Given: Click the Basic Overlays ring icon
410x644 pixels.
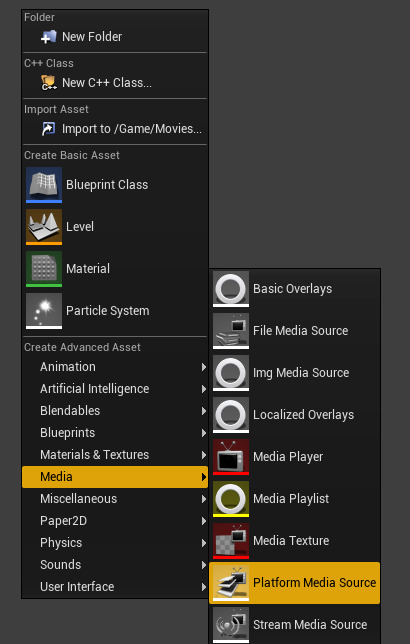Looking at the screenshot, I should [x=230, y=289].
